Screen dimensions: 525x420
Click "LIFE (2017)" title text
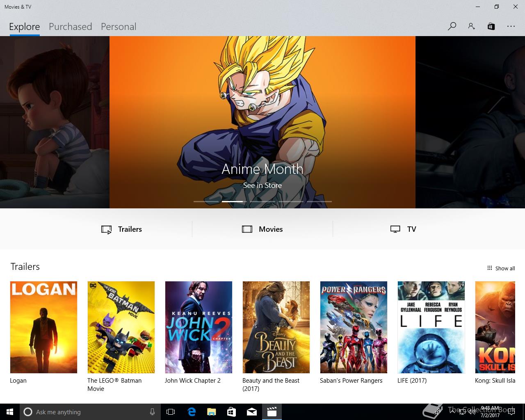pos(412,381)
